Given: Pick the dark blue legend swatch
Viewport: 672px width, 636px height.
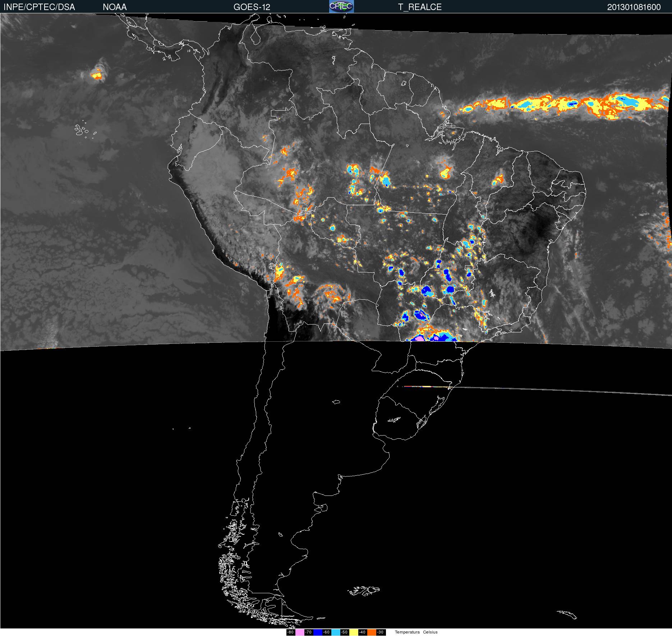Looking at the screenshot, I should click(x=318, y=632).
